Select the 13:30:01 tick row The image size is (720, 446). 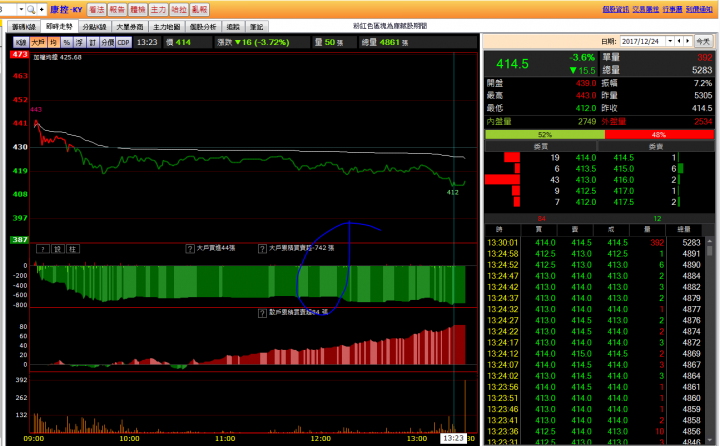pos(594,243)
